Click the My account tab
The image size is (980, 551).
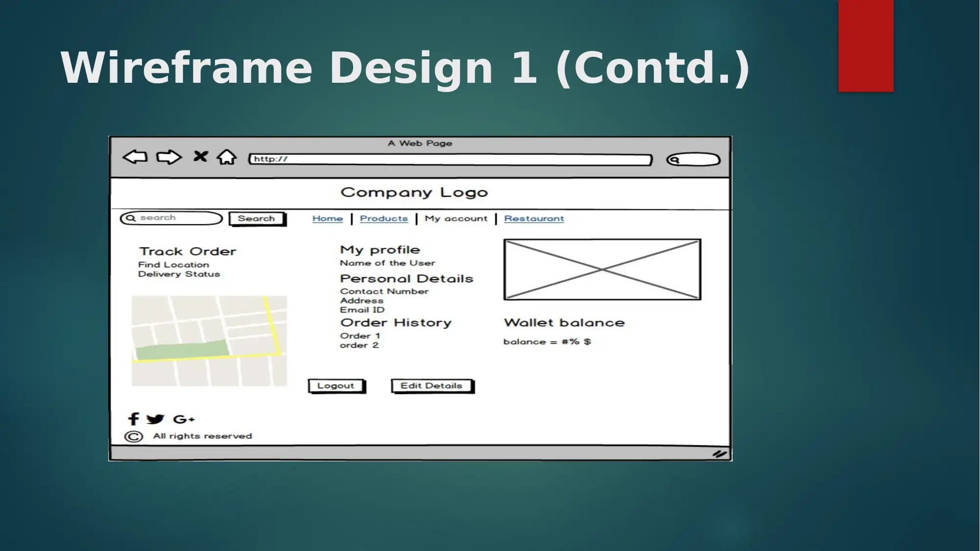pyautogui.click(x=455, y=218)
